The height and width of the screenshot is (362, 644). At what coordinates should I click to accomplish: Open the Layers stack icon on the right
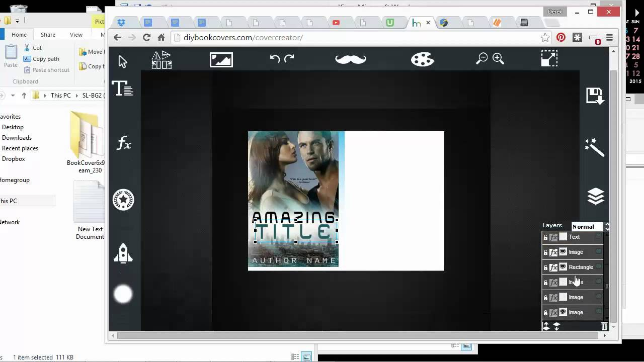point(596,196)
